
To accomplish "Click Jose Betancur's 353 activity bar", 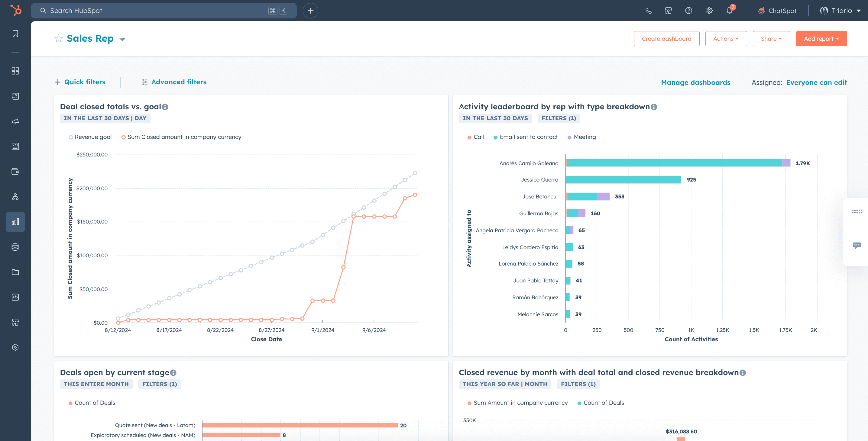I will [x=587, y=197].
